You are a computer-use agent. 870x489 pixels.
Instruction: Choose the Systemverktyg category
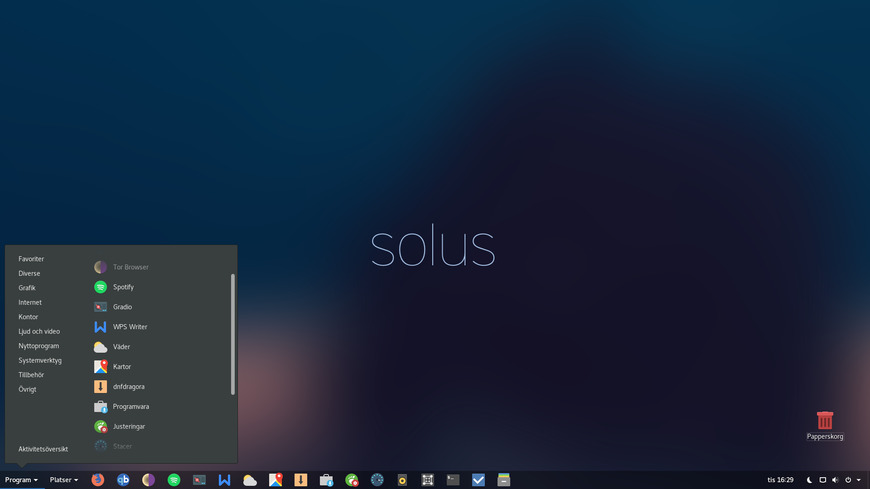[40, 360]
